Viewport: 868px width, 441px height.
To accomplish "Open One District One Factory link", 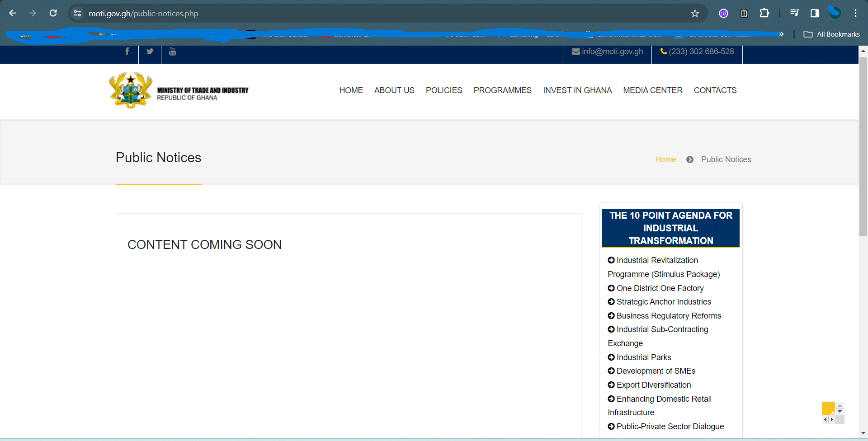I will coord(660,288).
